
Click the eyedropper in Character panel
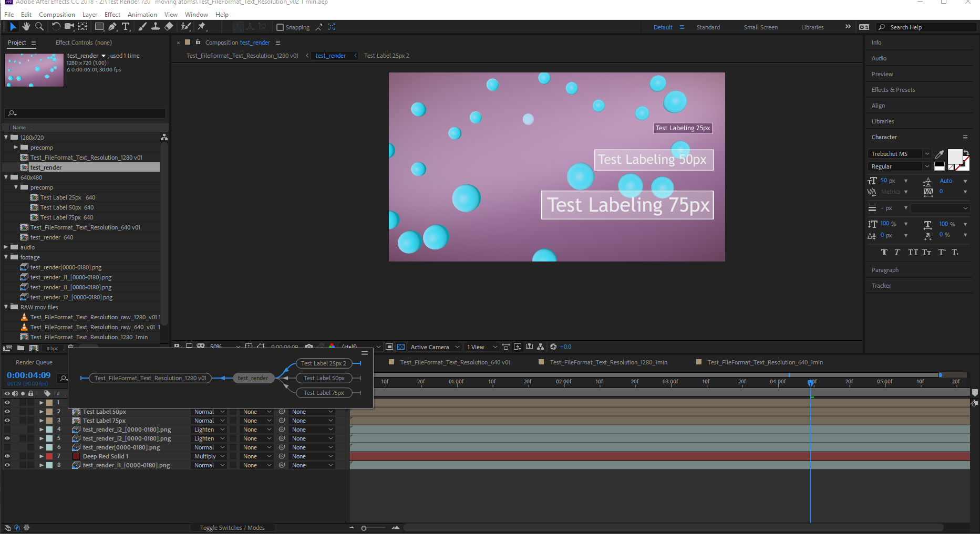tap(940, 154)
